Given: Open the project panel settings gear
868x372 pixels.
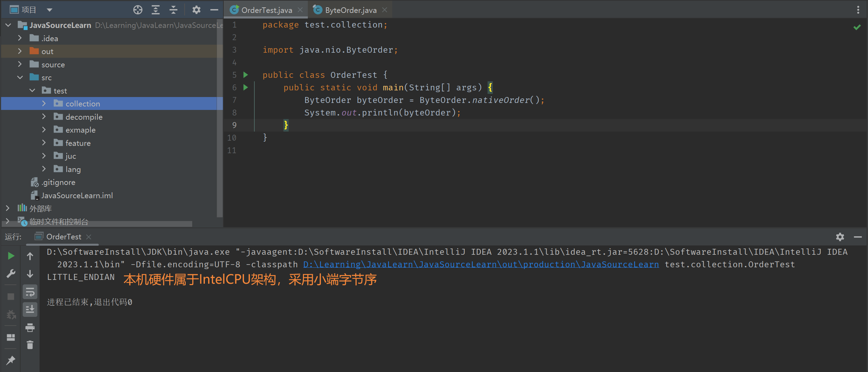Looking at the screenshot, I should [x=196, y=10].
